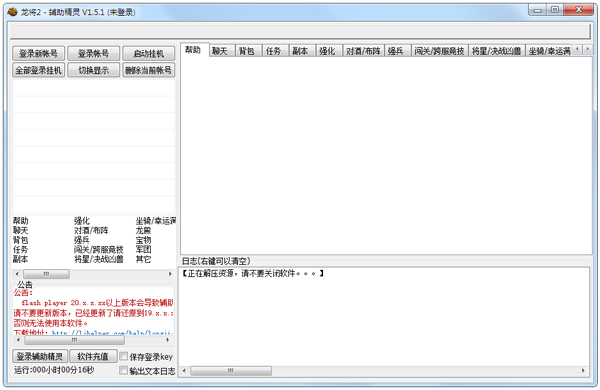Select 将星/决战凶兽 in the left list
Viewport: 600px width, 390px height.
[x=99, y=259]
